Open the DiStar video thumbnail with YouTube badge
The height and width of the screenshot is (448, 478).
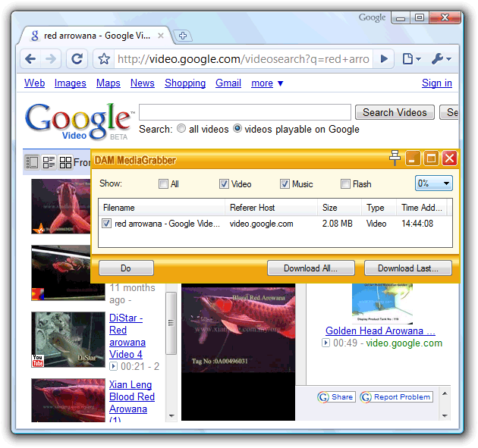click(68, 340)
